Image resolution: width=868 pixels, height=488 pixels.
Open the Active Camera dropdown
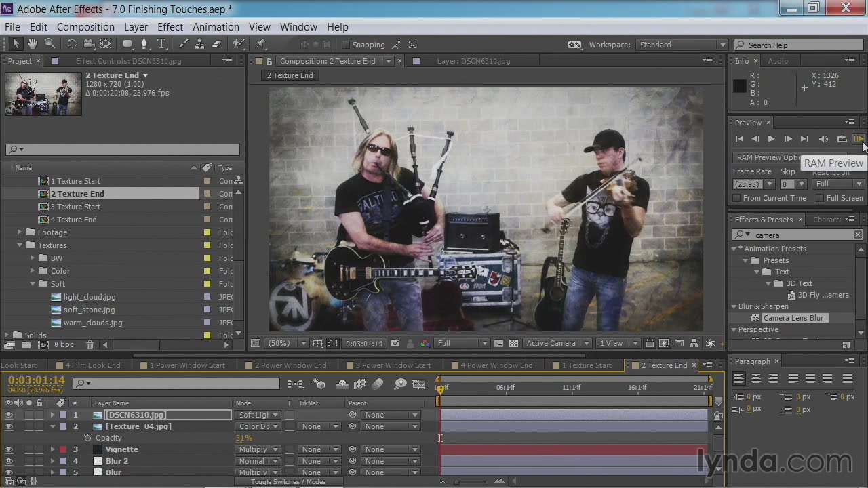click(x=557, y=344)
